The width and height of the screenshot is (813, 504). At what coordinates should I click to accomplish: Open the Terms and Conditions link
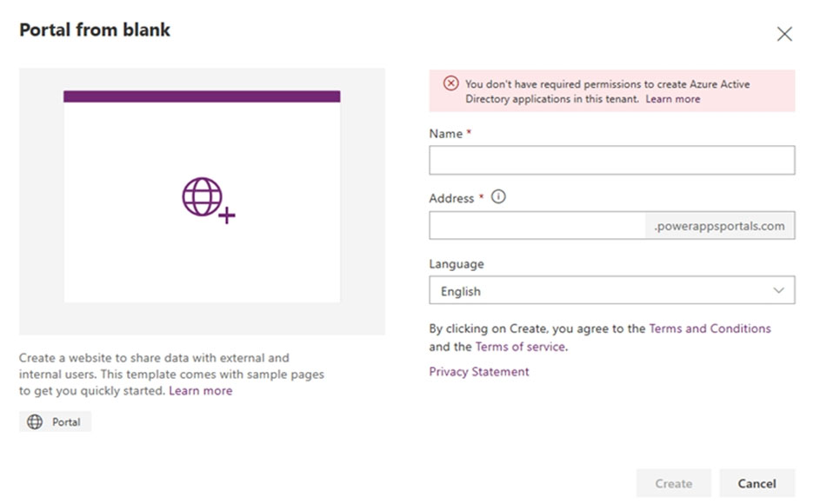(x=710, y=328)
